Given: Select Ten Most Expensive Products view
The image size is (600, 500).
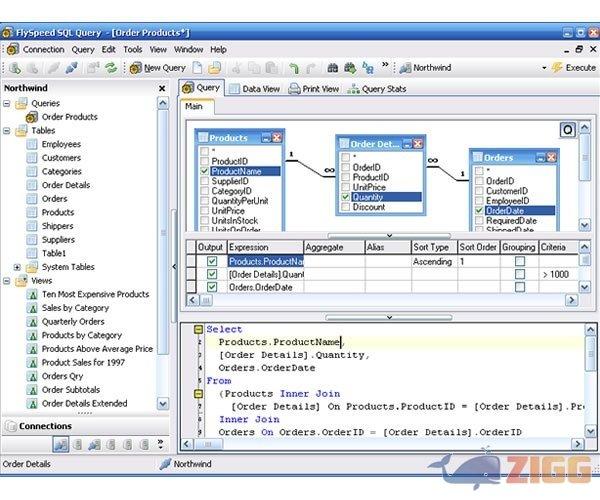Looking at the screenshot, I should [x=95, y=294].
